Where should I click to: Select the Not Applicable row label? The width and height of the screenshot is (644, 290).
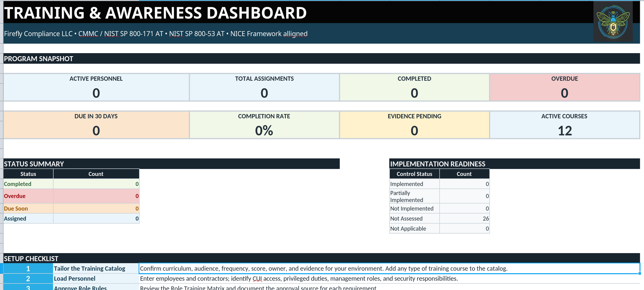[x=414, y=229]
